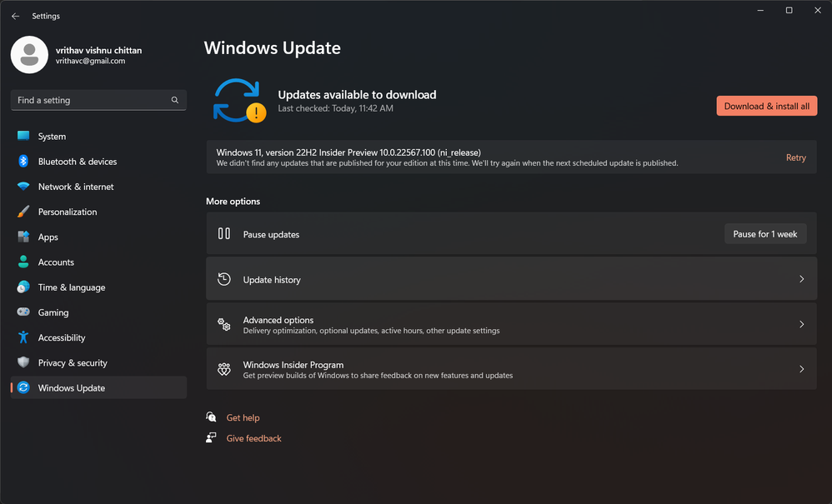Viewport: 832px width, 504px height.
Task: Minimize the Settings window
Action: point(760,10)
